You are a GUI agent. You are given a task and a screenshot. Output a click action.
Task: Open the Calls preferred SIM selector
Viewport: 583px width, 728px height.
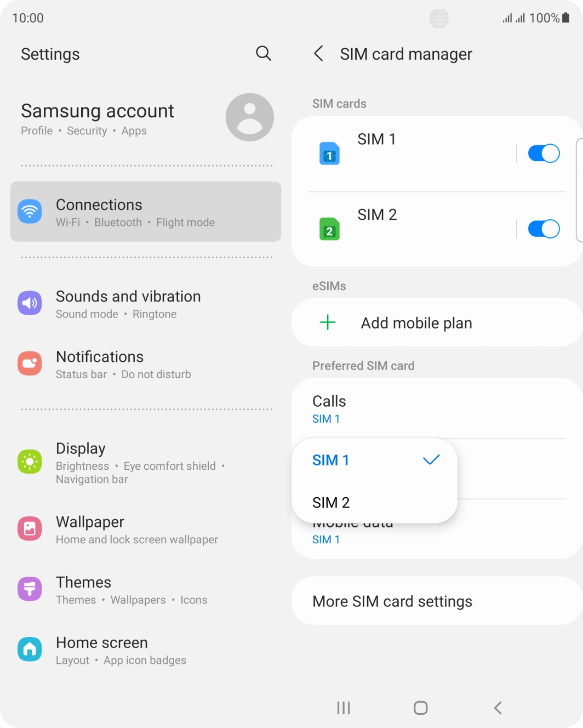(x=437, y=408)
